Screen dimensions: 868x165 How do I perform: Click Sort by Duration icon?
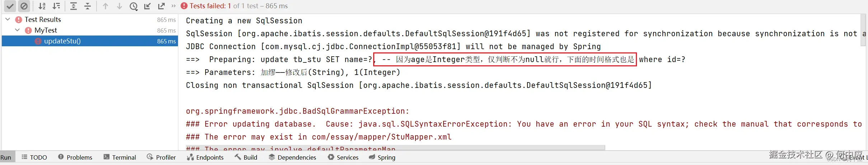tap(56, 6)
